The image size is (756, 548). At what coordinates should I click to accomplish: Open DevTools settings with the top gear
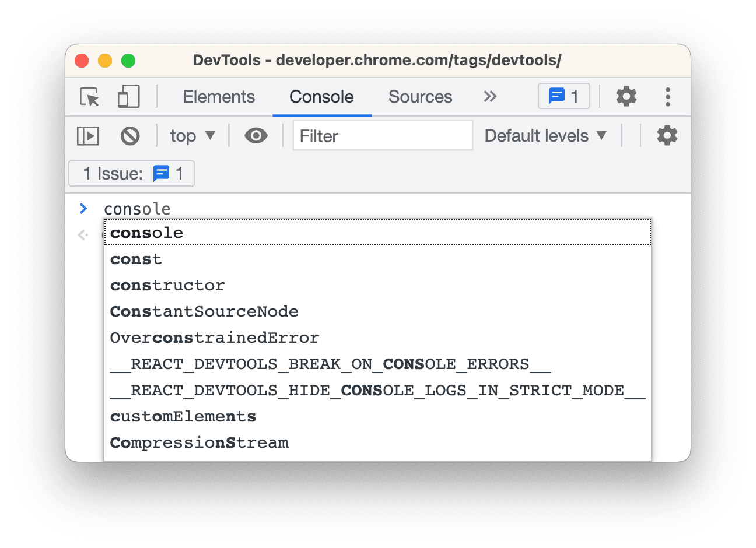pos(626,97)
